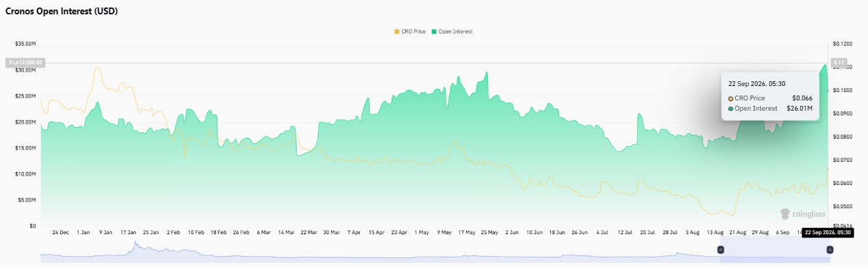The image size is (868, 267).
Task: Click the '$10.00M' left axis label
Action: tap(25, 174)
